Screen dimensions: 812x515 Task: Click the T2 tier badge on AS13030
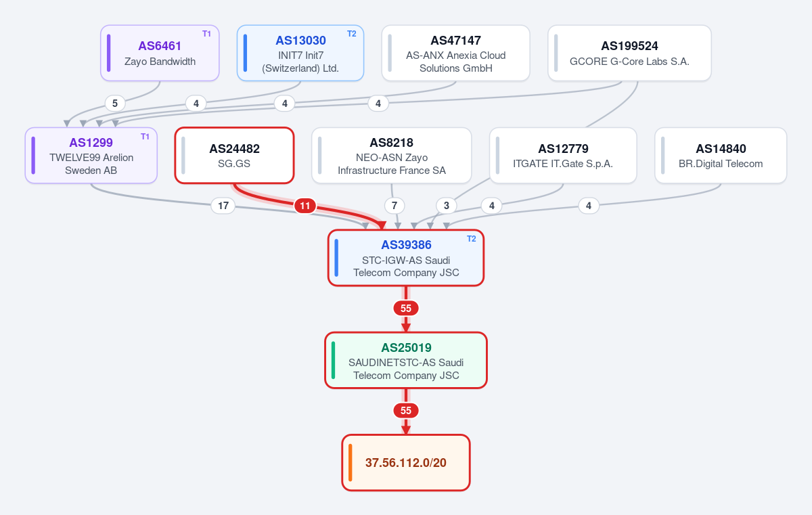point(351,34)
